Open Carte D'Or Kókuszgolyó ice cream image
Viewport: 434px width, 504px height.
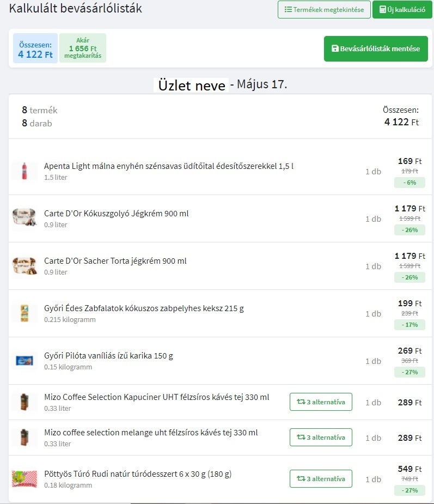coord(25,218)
